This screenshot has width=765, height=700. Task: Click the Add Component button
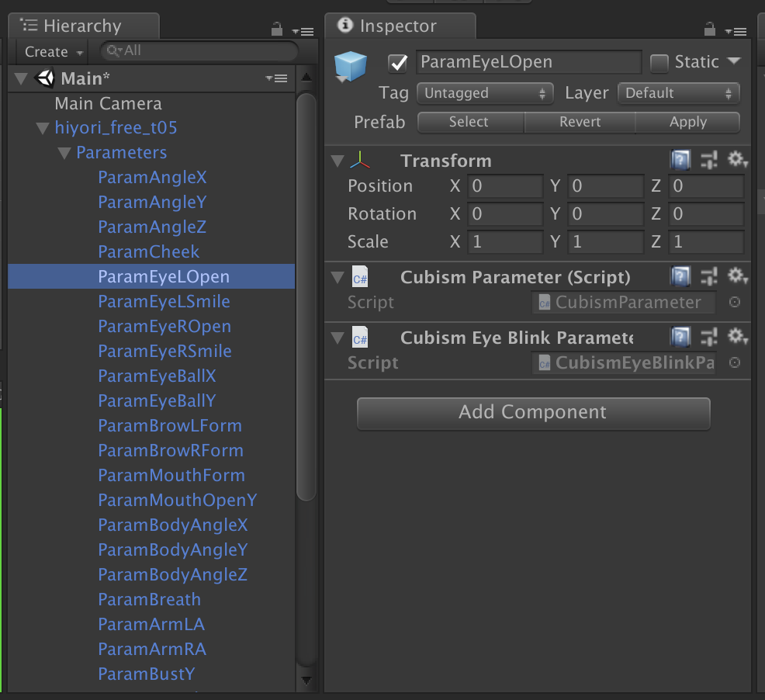point(533,412)
